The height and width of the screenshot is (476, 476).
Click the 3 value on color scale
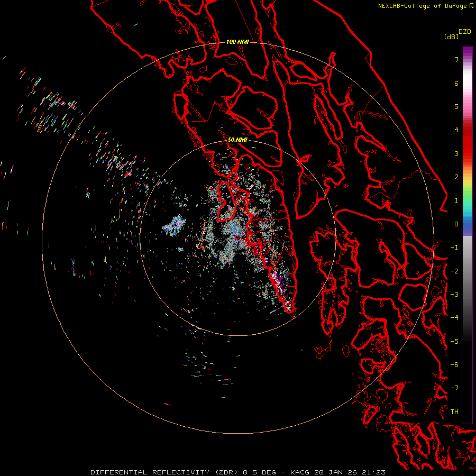(x=456, y=153)
